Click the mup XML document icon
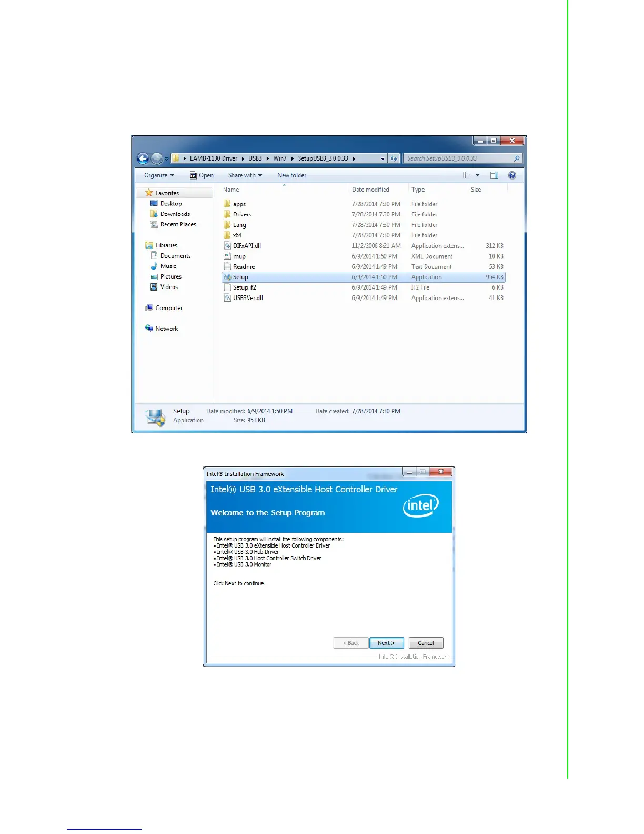 (227, 256)
